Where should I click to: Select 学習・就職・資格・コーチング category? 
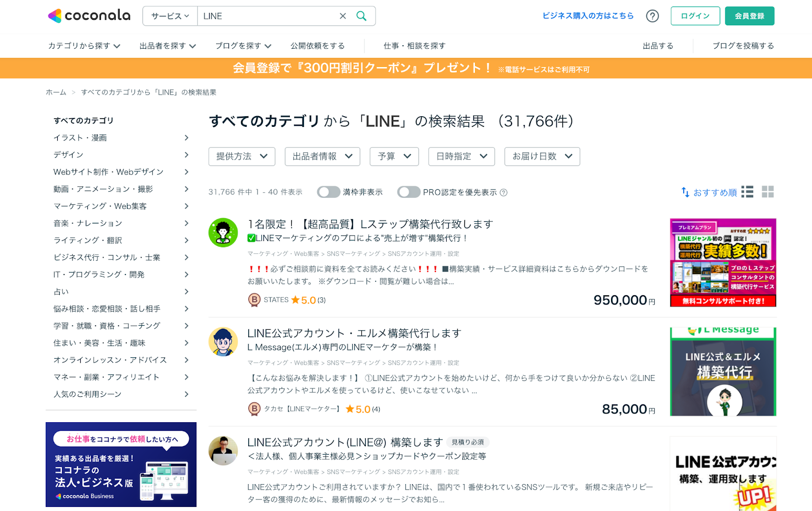[121, 326]
